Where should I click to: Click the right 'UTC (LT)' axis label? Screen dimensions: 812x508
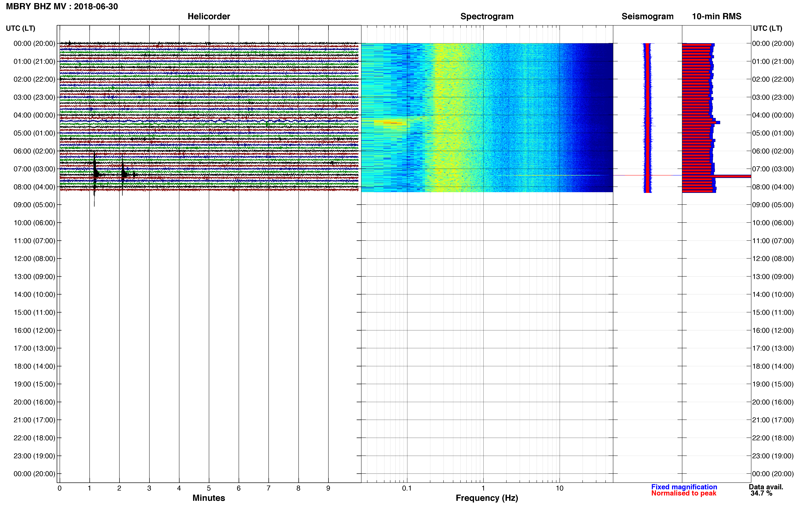pos(767,28)
